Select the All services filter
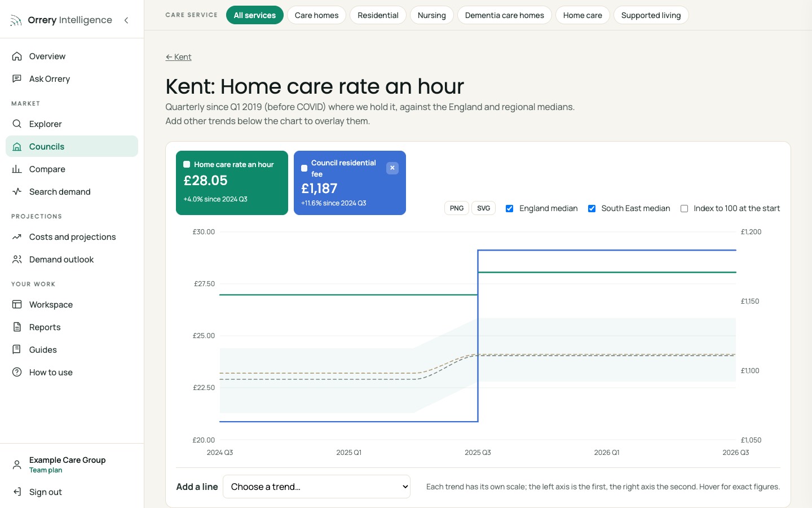This screenshot has height=508, width=812. (255, 15)
